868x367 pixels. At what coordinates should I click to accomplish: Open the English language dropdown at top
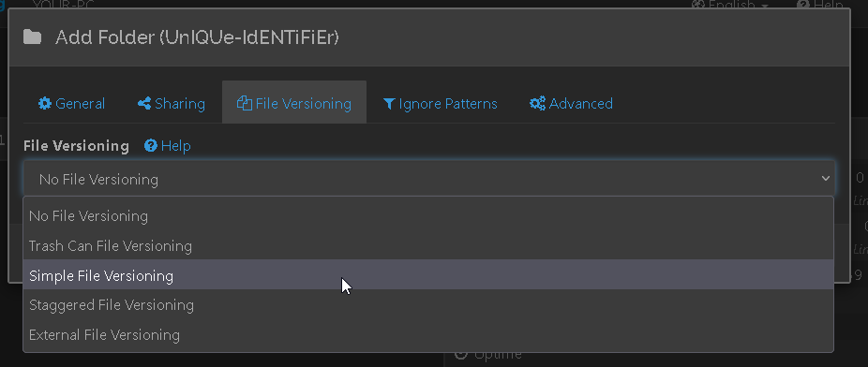(x=731, y=5)
